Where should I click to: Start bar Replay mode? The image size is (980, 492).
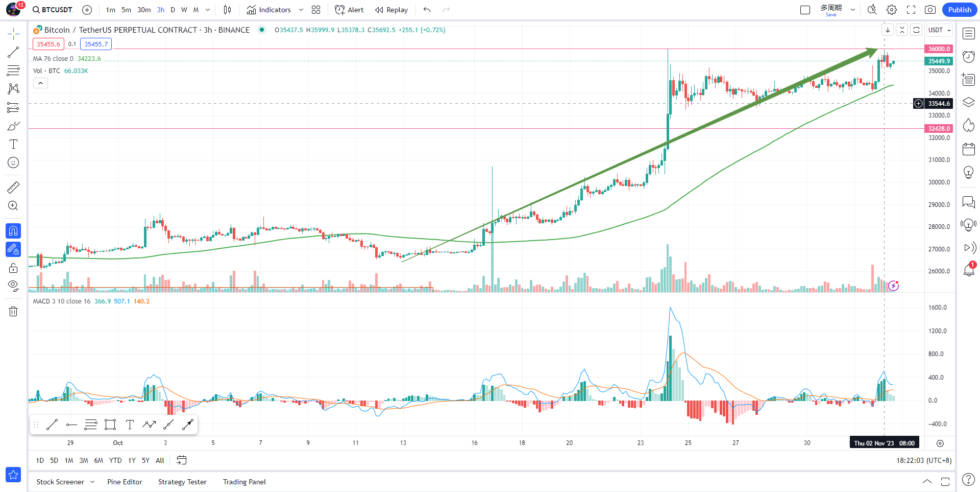[x=391, y=10]
